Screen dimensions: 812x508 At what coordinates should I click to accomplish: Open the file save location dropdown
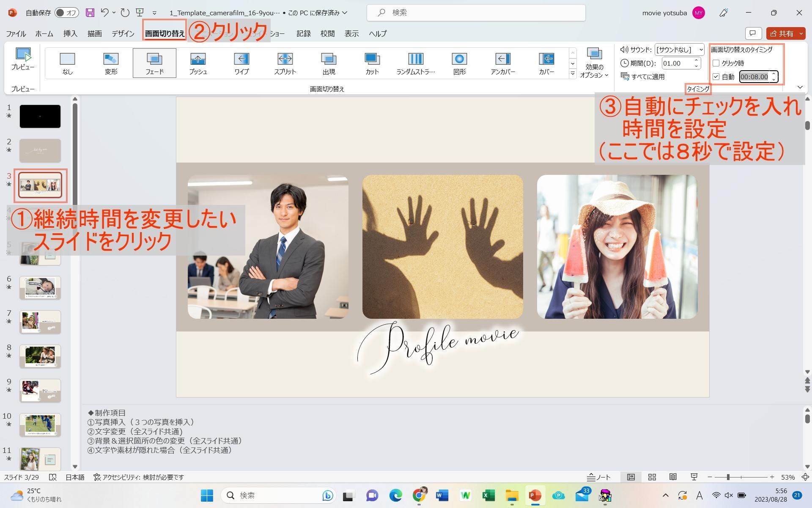click(345, 13)
